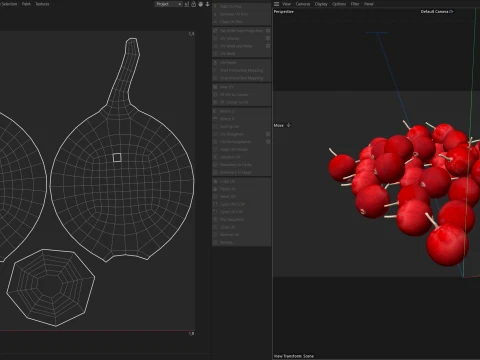
Task: Click the Cycle UV CW icon
Action: [x=215, y=212]
